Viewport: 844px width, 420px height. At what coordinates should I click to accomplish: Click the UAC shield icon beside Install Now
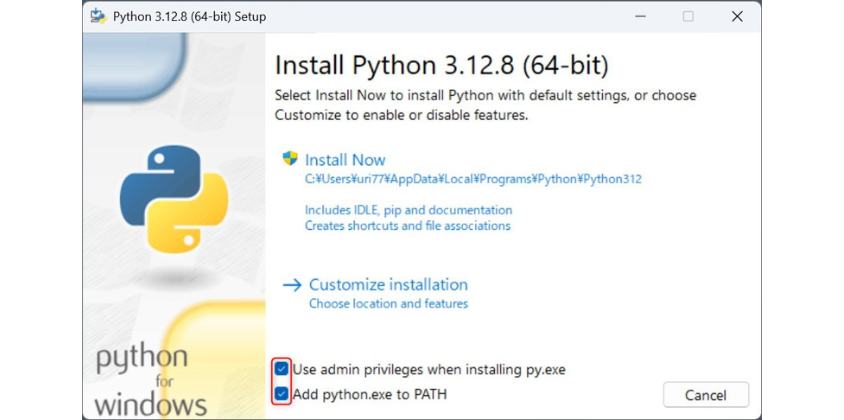click(x=290, y=158)
